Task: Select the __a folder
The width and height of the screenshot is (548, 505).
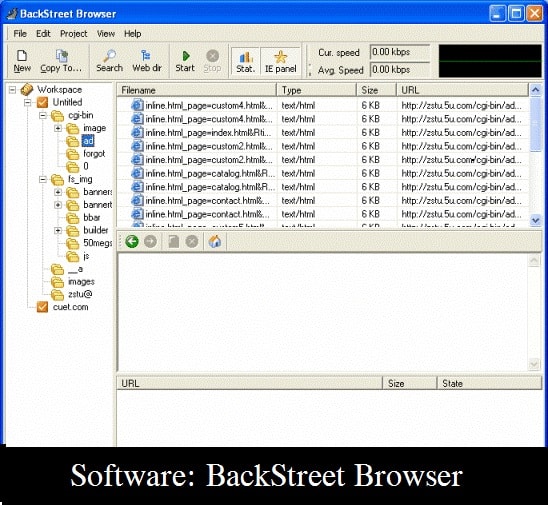Action: click(x=75, y=269)
